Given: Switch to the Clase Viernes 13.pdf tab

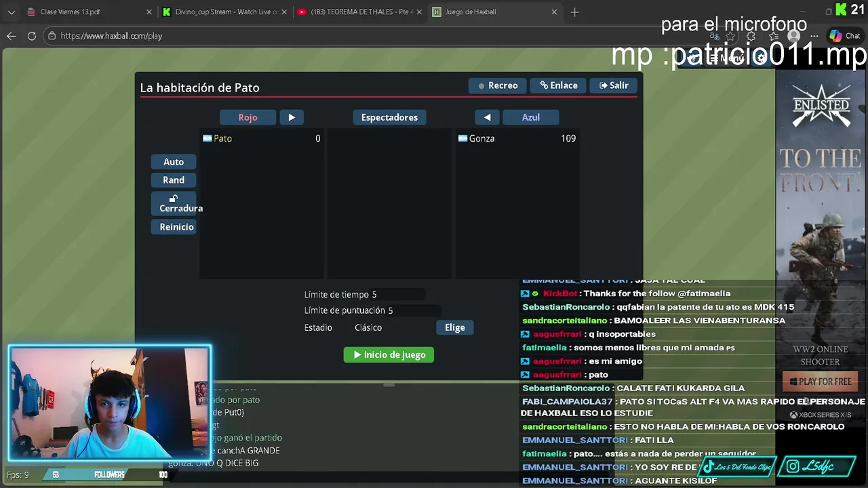Looking at the screenshot, I should [x=88, y=12].
